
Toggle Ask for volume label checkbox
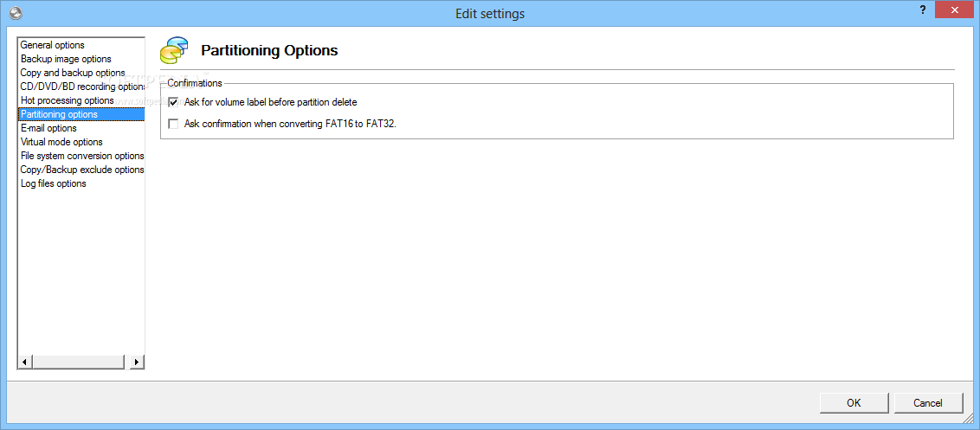click(x=173, y=102)
